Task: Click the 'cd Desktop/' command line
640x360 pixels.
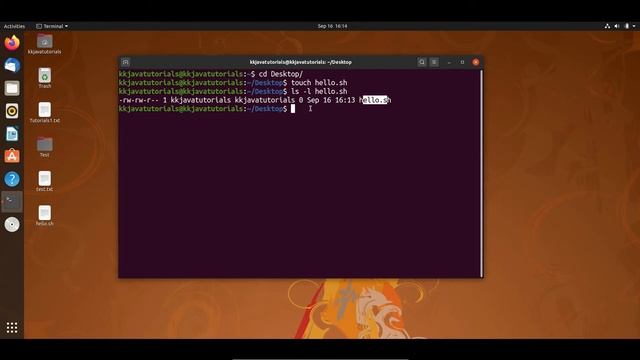Action: tap(281, 74)
